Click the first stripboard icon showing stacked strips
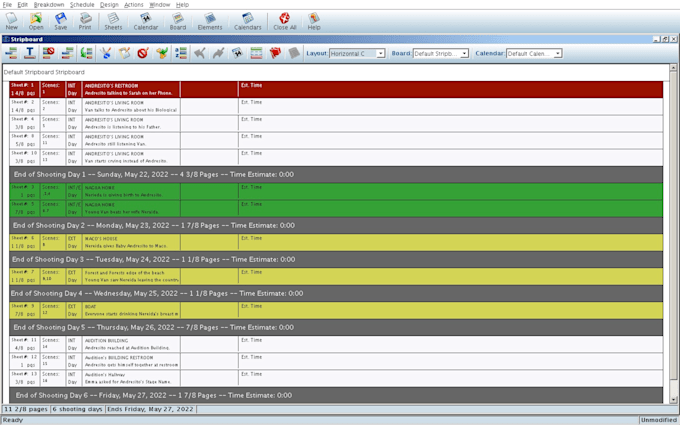The width and height of the screenshot is (680, 425). [11, 53]
